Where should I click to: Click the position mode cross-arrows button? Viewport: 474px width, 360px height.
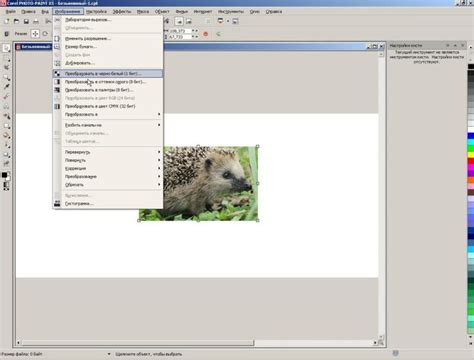click(35, 34)
